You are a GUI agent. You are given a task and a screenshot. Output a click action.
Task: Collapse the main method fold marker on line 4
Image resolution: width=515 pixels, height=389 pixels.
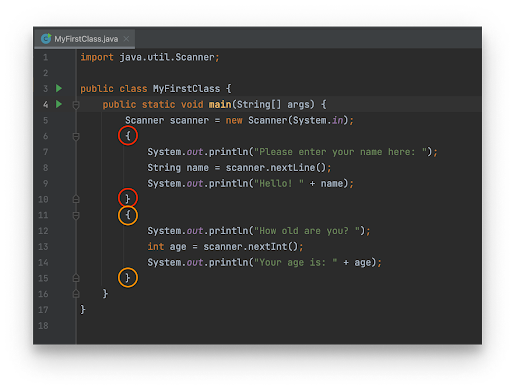coord(76,105)
